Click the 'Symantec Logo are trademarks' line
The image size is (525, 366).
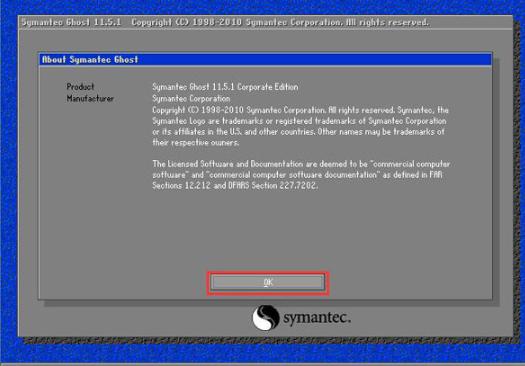pos(299,121)
